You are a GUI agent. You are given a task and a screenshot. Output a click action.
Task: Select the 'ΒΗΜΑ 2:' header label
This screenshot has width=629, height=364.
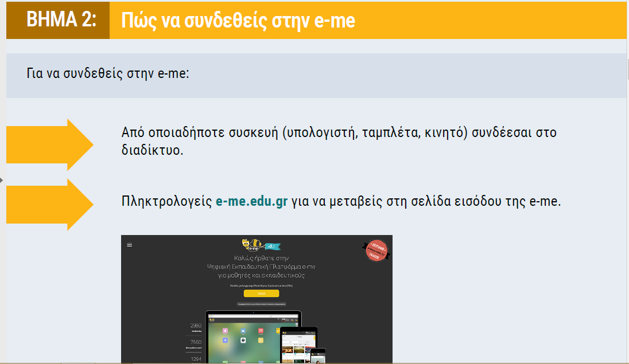coord(61,19)
